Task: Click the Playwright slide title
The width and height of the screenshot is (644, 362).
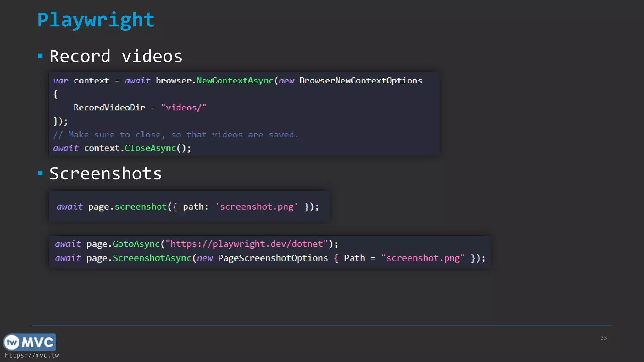Action: coord(96,20)
